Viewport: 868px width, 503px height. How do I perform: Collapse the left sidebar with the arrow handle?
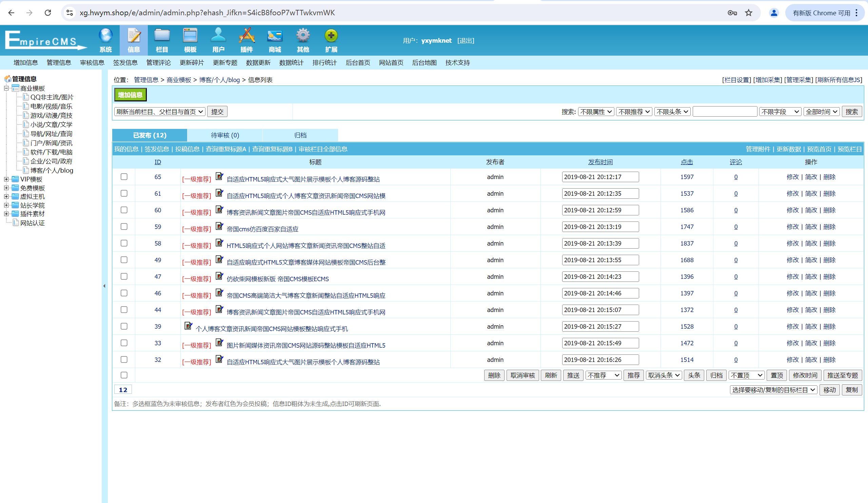(104, 286)
